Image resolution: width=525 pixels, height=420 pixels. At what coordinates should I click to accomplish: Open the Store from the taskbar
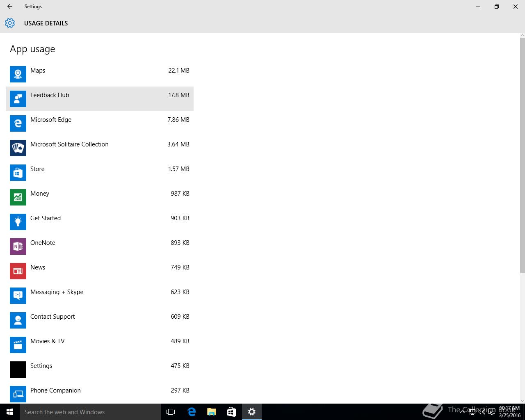pyautogui.click(x=232, y=412)
